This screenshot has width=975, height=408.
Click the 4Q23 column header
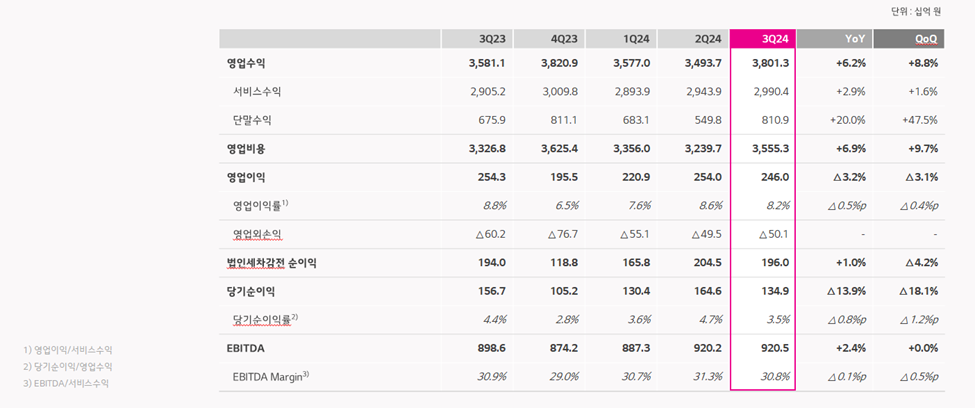[x=549, y=39]
